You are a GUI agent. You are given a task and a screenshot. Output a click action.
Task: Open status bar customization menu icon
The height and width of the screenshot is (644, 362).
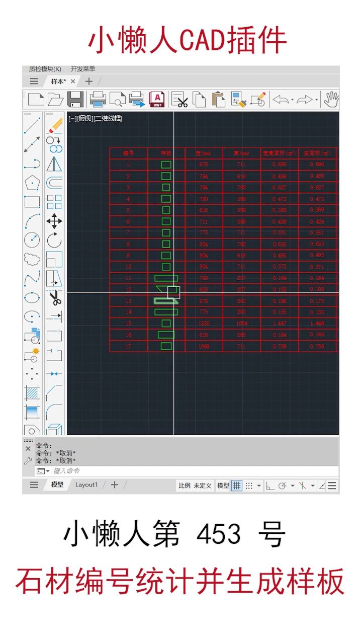tap(332, 486)
